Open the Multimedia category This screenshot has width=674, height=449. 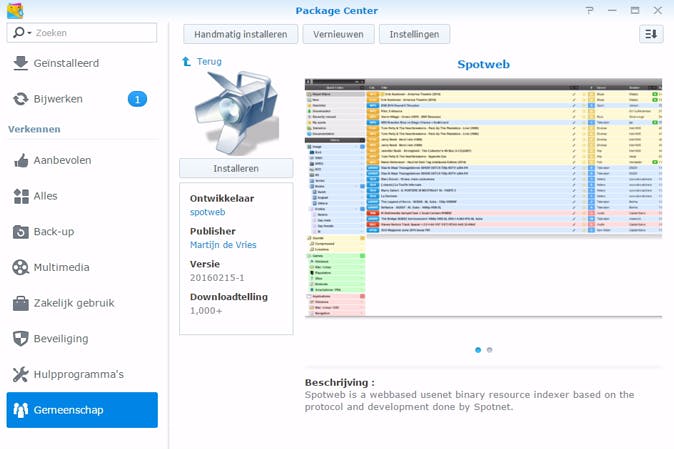82,267
